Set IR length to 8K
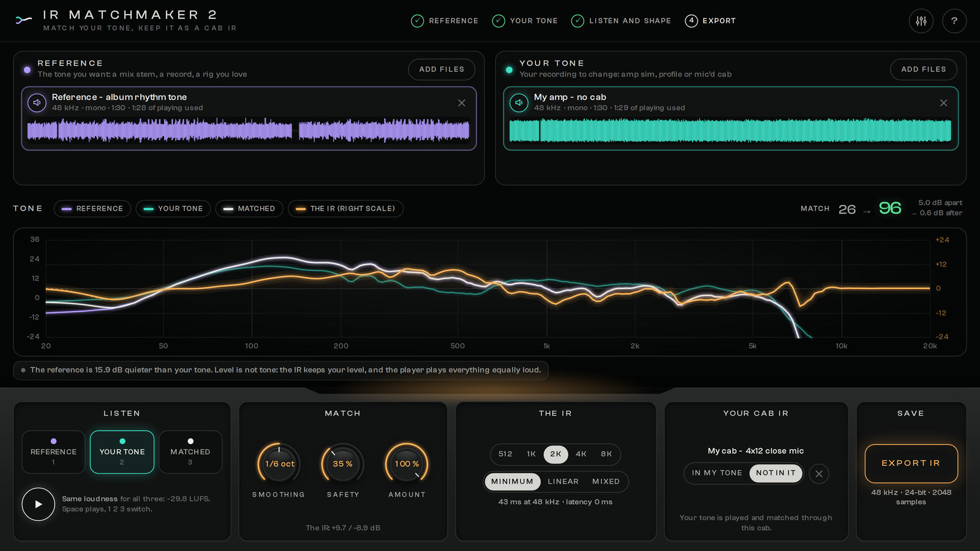The height and width of the screenshot is (551, 980). tap(606, 454)
